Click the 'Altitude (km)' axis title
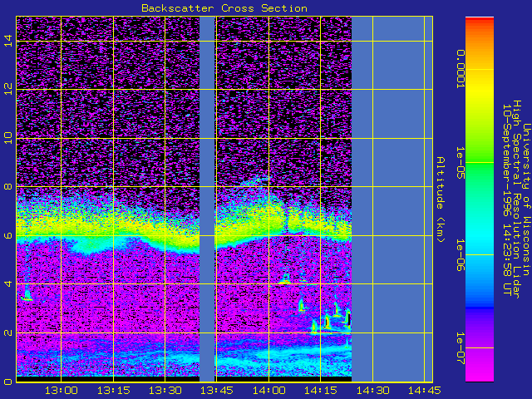This screenshot has width=532, height=399. (x=441, y=199)
